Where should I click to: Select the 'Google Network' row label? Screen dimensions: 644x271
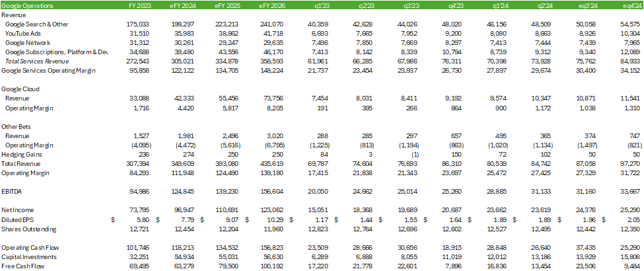click(x=28, y=43)
